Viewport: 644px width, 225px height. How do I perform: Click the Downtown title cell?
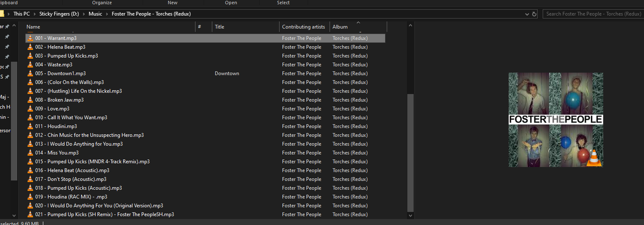click(x=227, y=73)
